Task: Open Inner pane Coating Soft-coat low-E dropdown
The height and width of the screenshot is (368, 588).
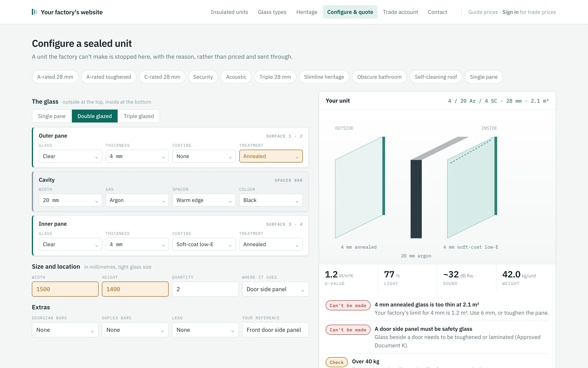Action: pyautogui.click(x=204, y=244)
